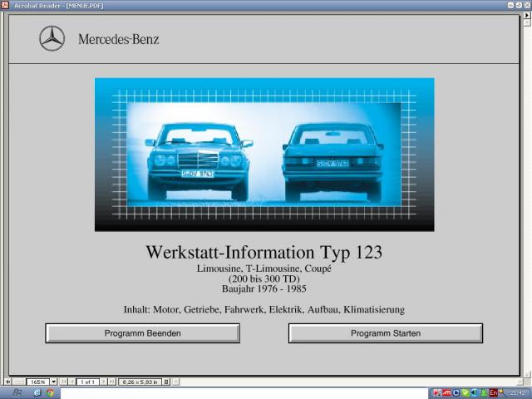Go to the previous page using status bar arrow

point(71,382)
